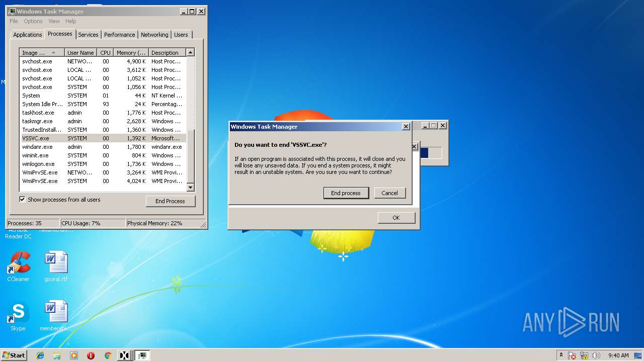The width and height of the screenshot is (644, 362).
Task: Launch Windows Media Player from taskbar
Action: coord(74,355)
